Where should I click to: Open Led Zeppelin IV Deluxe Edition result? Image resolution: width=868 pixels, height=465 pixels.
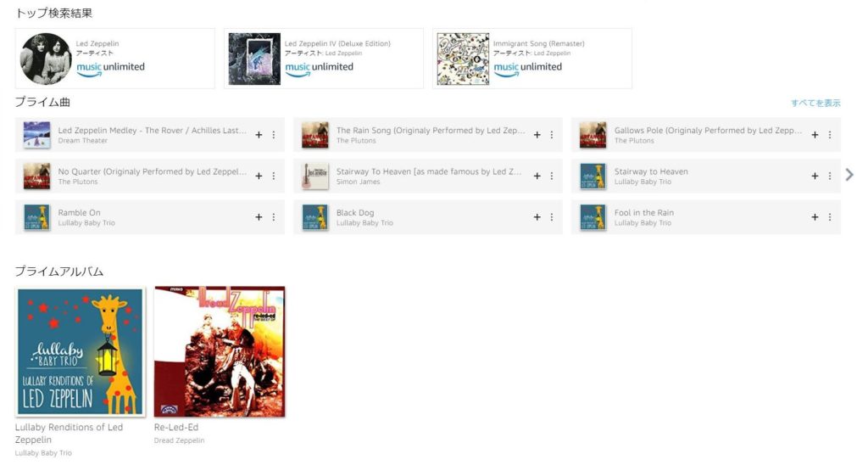pyautogui.click(x=324, y=59)
